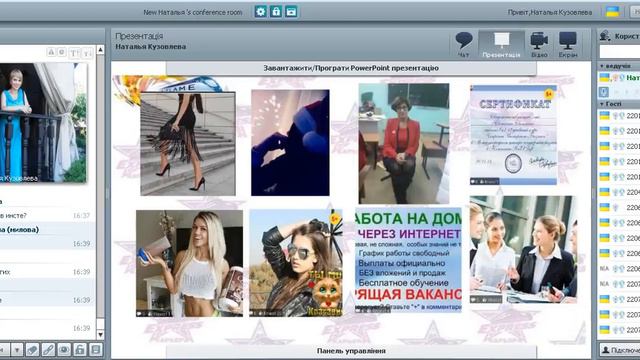
Task: Toggle the eye visibility icon in chat toolbar
Action: 64,350
